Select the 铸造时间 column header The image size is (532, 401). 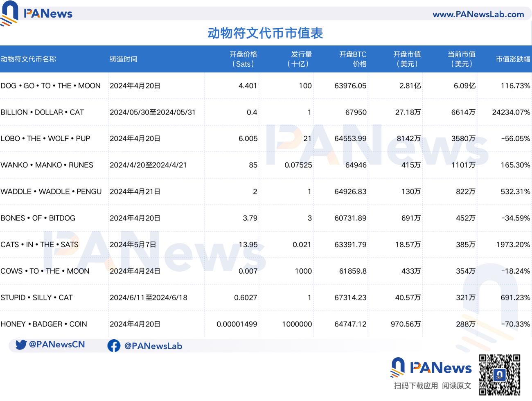(x=123, y=59)
